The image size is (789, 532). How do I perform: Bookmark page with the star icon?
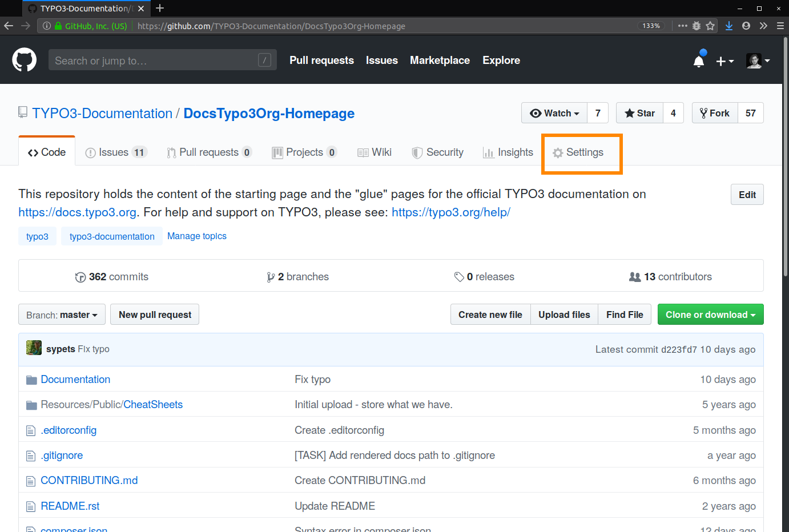pos(710,26)
